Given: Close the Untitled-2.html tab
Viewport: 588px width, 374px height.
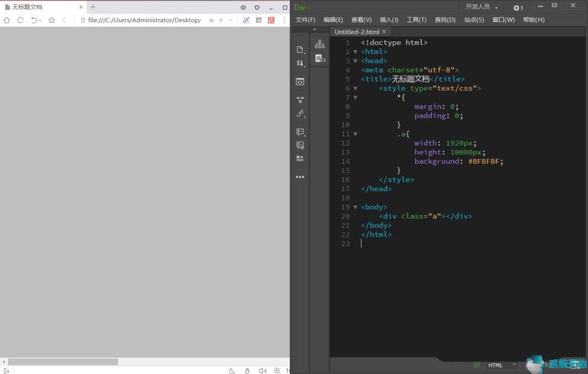Looking at the screenshot, I should (x=384, y=32).
